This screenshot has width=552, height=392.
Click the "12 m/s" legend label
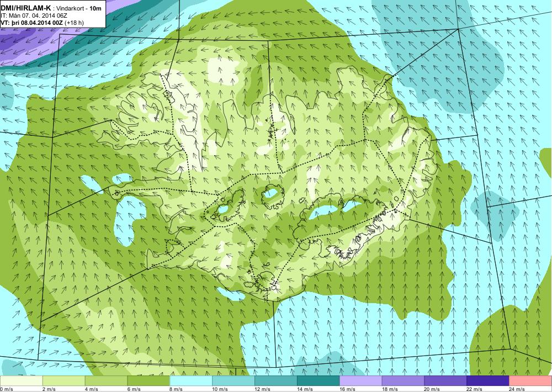[263, 389]
